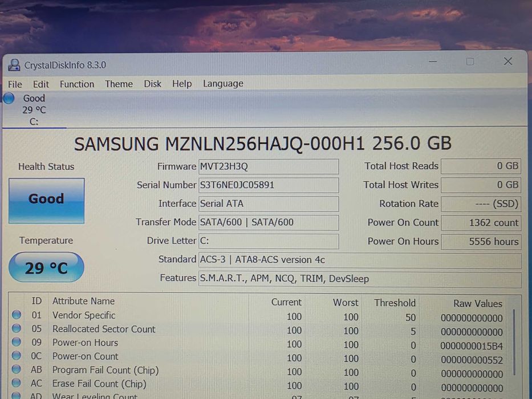Click the Raw Values column header
This screenshot has width=532, height=399.
478,303
